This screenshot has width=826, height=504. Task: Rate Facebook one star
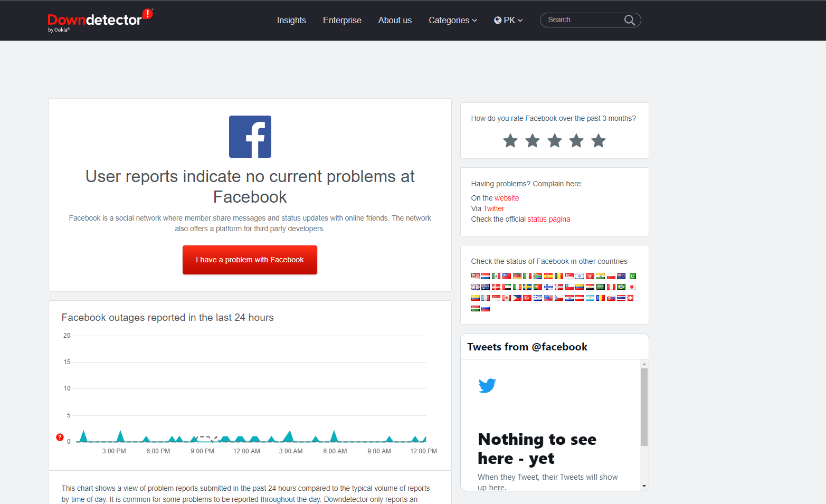point(510,141)
